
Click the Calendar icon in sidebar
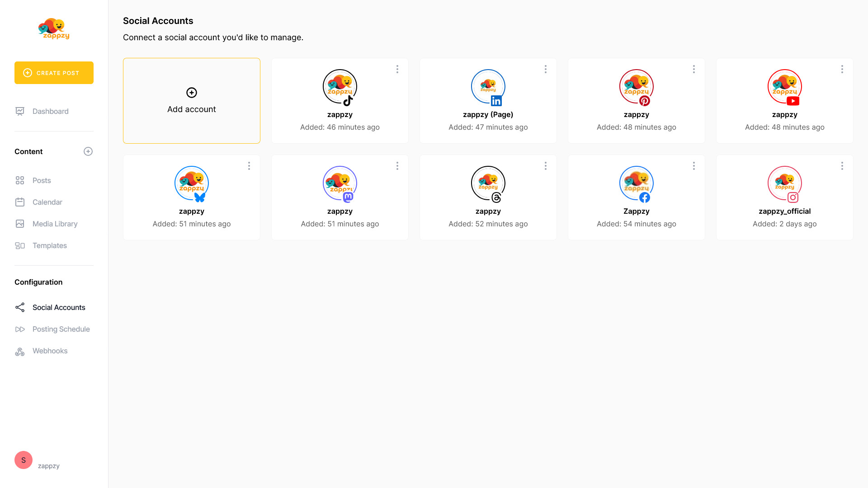20,202
